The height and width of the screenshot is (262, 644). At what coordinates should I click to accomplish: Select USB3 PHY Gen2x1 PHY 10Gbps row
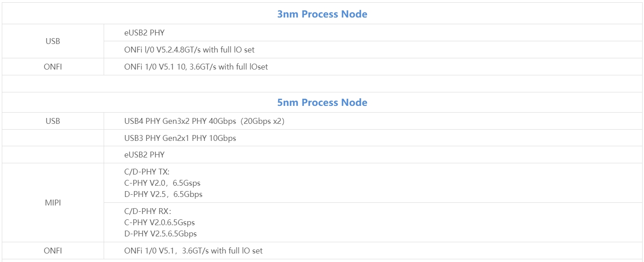click(373, 138)
